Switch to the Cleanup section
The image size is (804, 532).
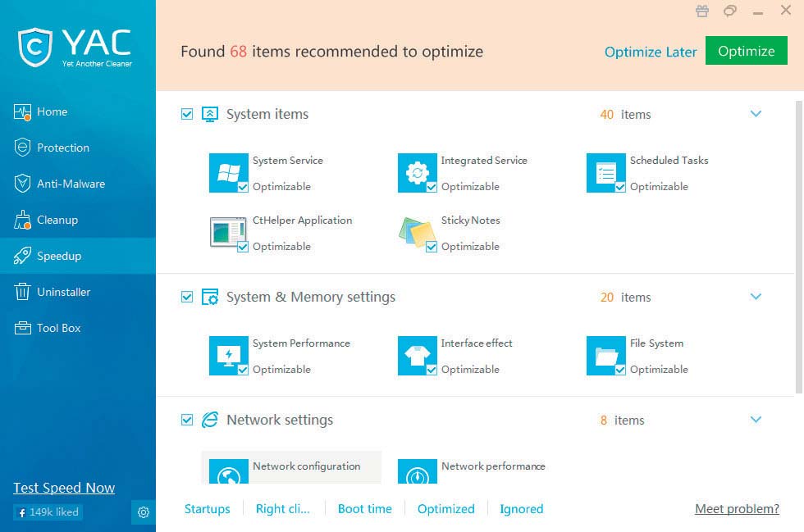pos(78,220)
